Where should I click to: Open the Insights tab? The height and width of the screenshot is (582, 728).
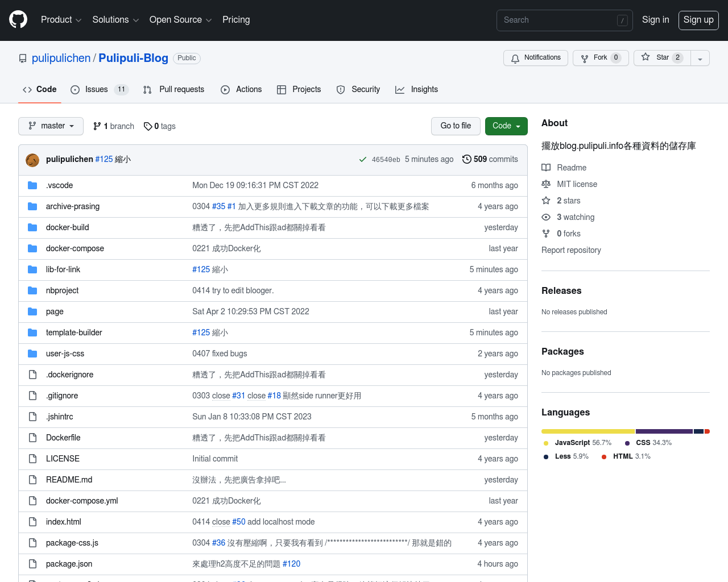pos(416,90)
